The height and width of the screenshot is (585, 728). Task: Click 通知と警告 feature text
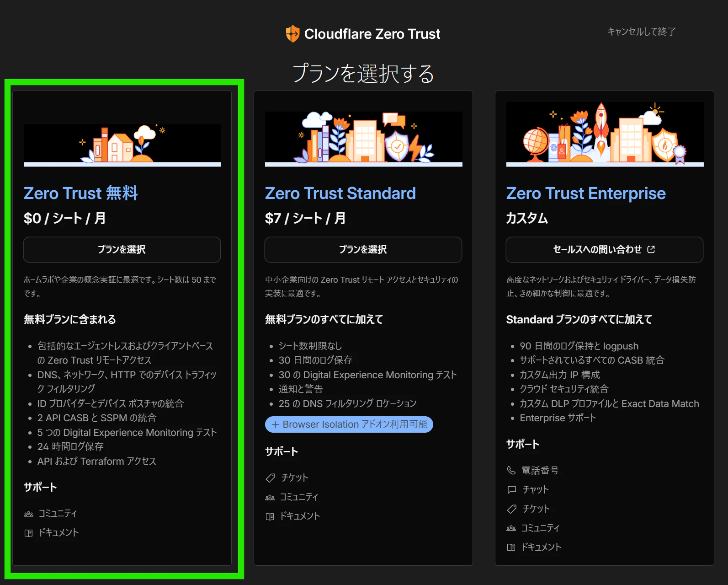coord(301,389)
